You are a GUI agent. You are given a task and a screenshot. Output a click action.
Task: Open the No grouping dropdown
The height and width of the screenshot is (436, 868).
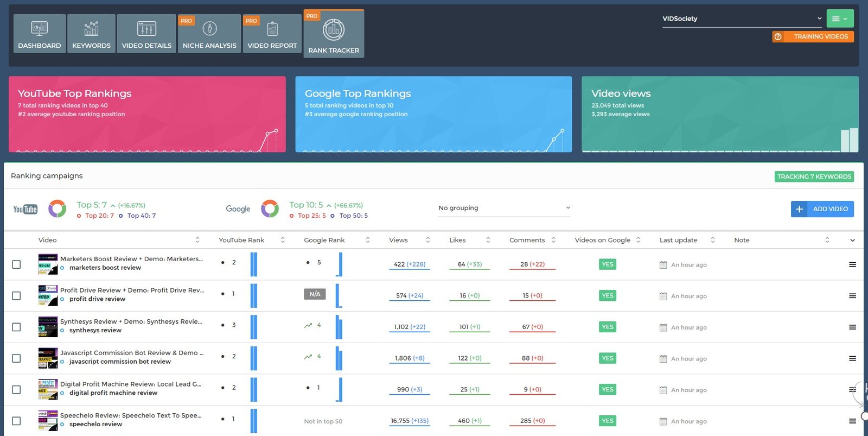click(504, 208)
